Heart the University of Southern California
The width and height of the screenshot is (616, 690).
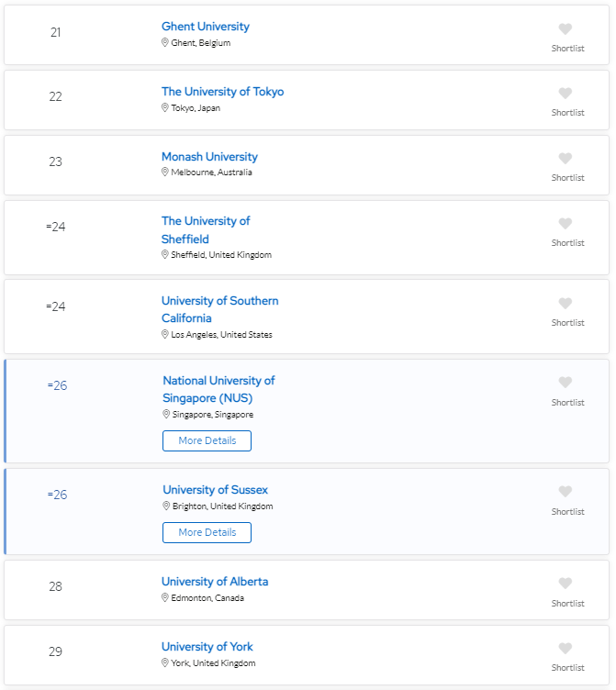coord(565,303)
